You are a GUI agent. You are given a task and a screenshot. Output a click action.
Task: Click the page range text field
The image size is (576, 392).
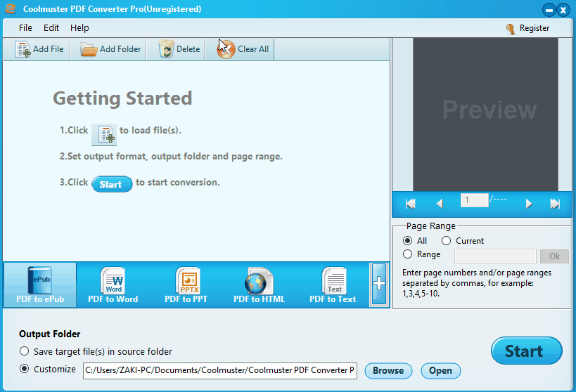click(495, 256)
